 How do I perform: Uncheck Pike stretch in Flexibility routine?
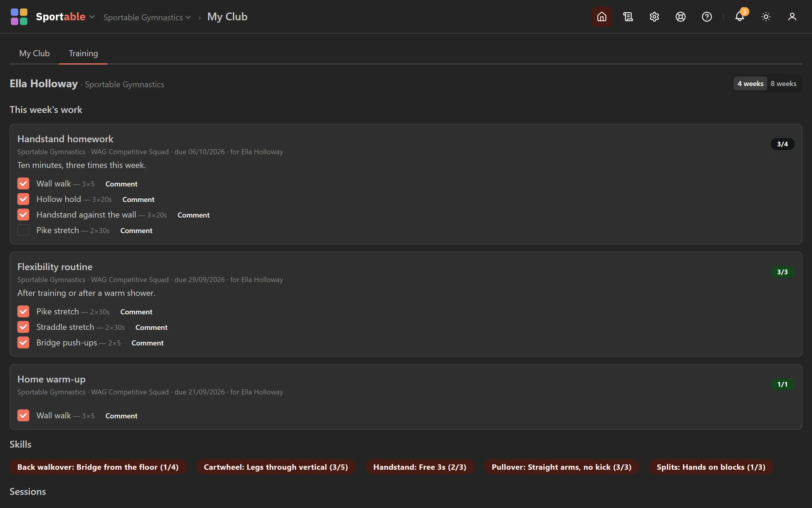point(23,311)
